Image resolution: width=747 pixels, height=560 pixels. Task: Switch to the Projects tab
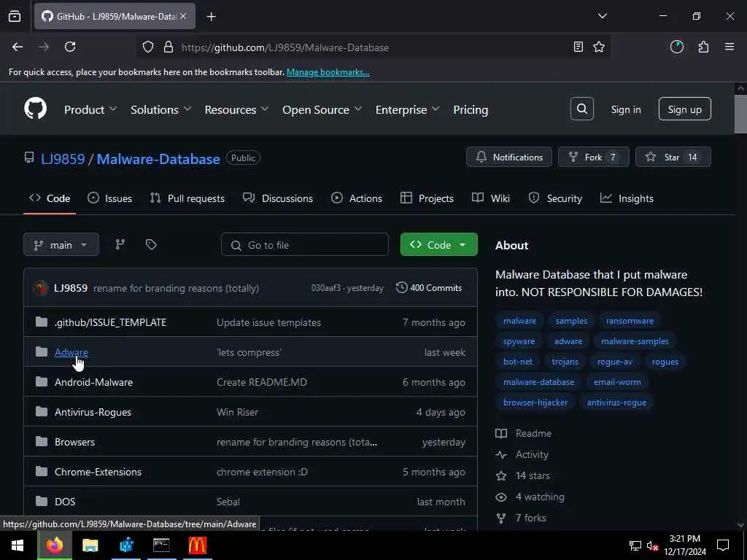tap(427, 198)
